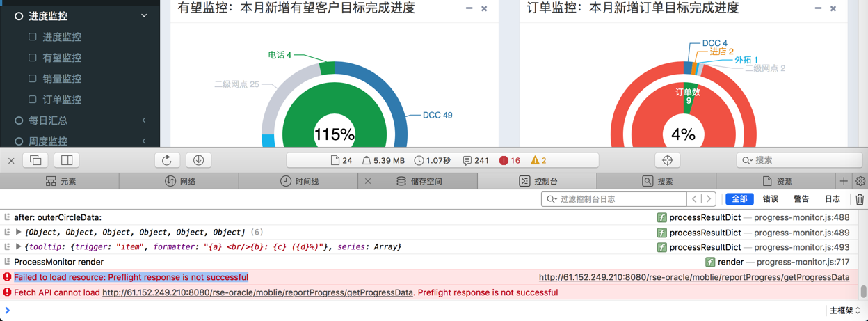Viewport: 868px width, 321px height.
Task: Click the resource count 24 indicator
Action: pyautogui.click(x=341, y=160)
